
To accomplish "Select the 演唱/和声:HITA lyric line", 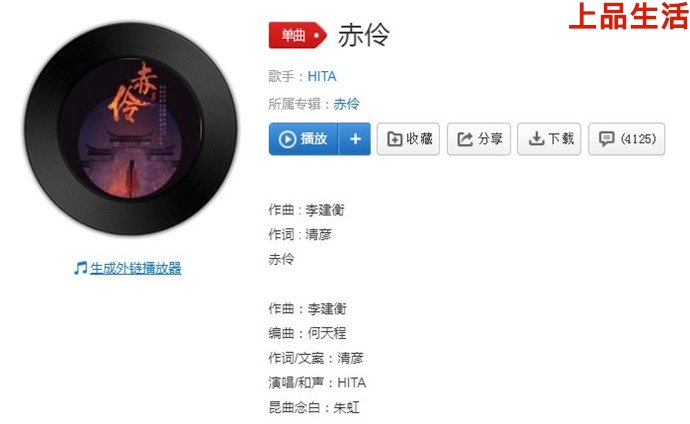I will click(317, 383).
